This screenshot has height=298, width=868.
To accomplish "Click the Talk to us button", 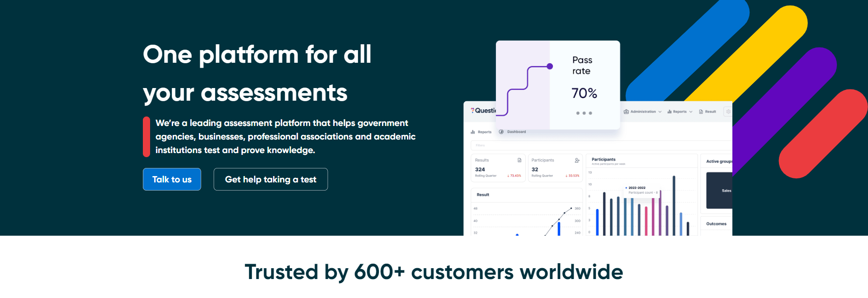I will click(172, 179).
